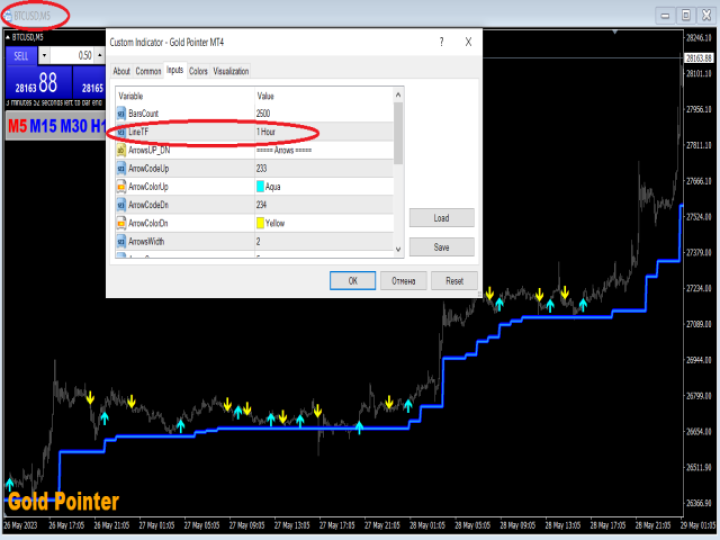Viewport: 720px width, 540px height.
Task: Click the Value column header
Action: tap(324, 96)
